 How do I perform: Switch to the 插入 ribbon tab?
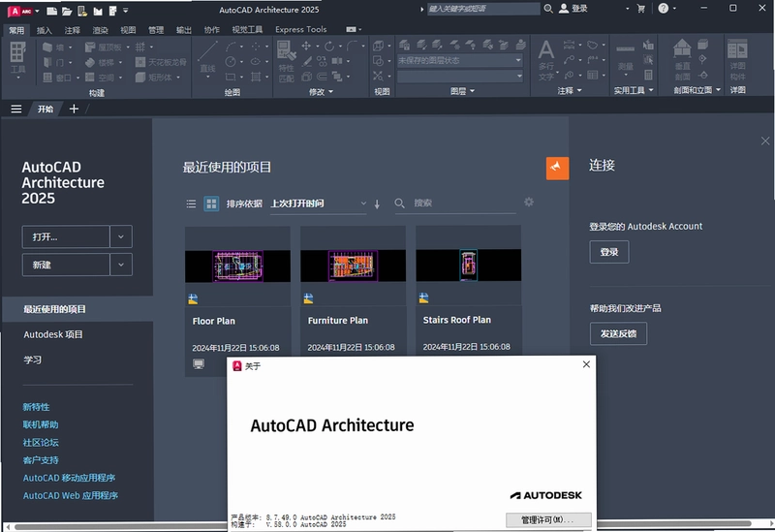point(44,30)
